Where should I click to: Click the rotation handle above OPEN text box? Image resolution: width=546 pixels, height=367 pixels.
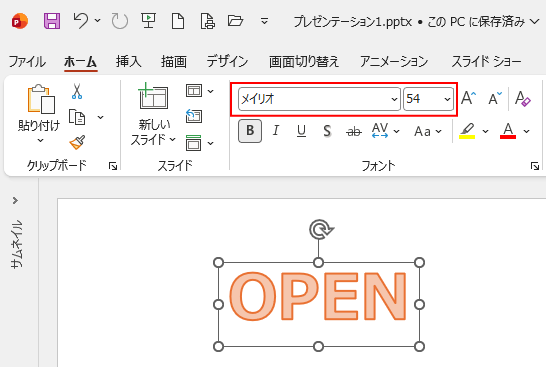[x=321, y=229]
